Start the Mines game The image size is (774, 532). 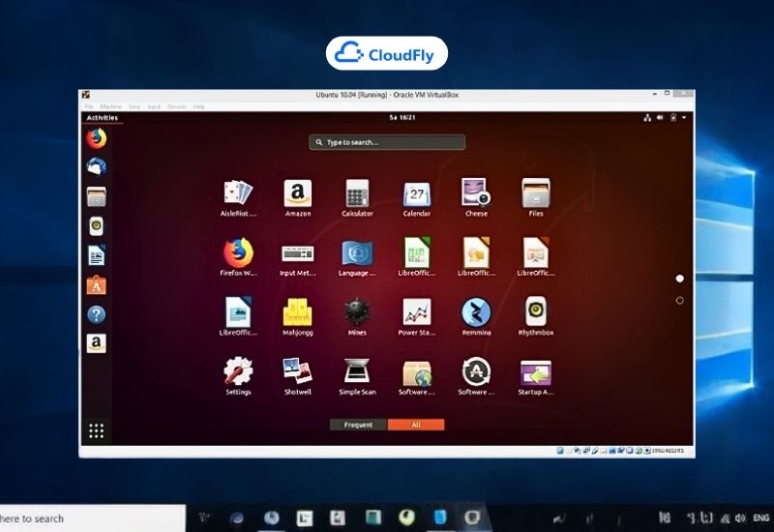(357, 316)
